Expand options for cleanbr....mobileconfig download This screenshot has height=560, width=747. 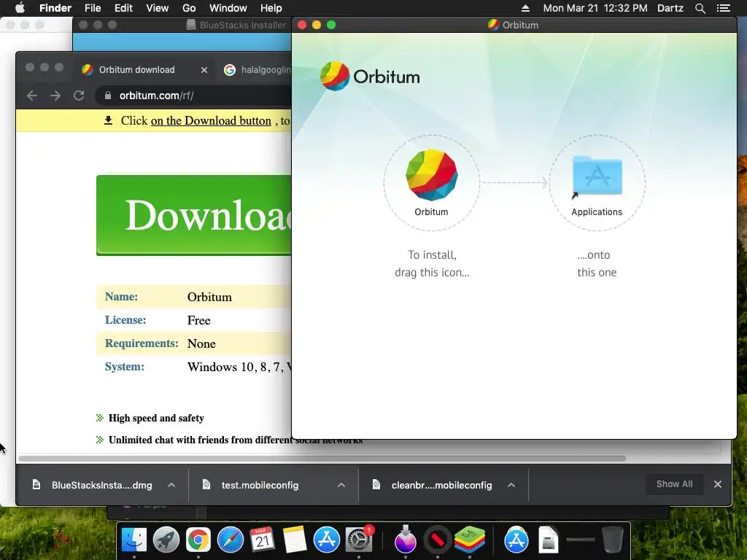point(511,485)
